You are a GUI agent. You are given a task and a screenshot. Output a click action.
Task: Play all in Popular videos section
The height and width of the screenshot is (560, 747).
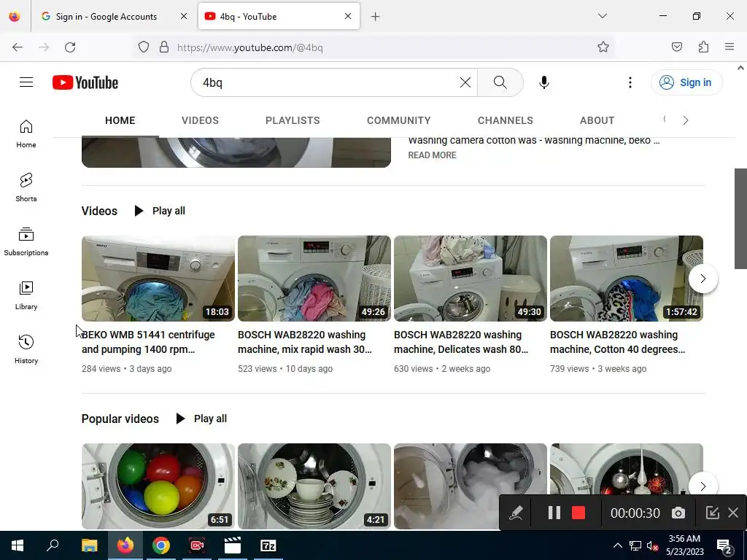pyautogui.click(x=201, y=419)
